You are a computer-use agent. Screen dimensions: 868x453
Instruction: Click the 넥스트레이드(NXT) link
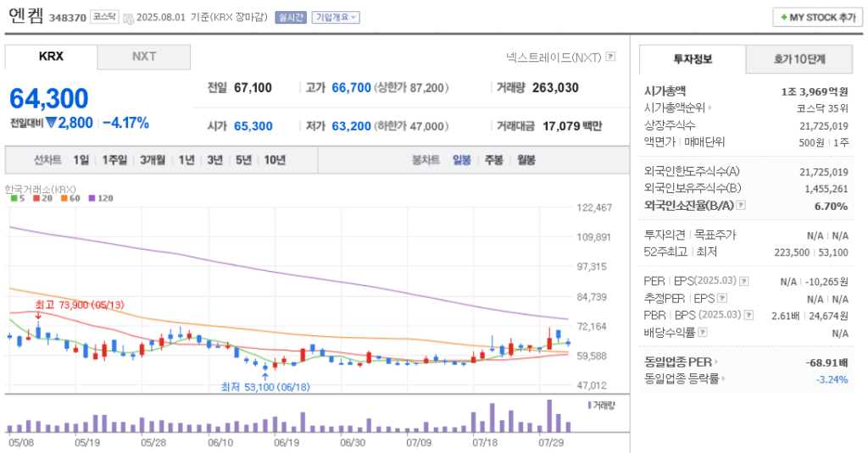[x=554, y=57]
